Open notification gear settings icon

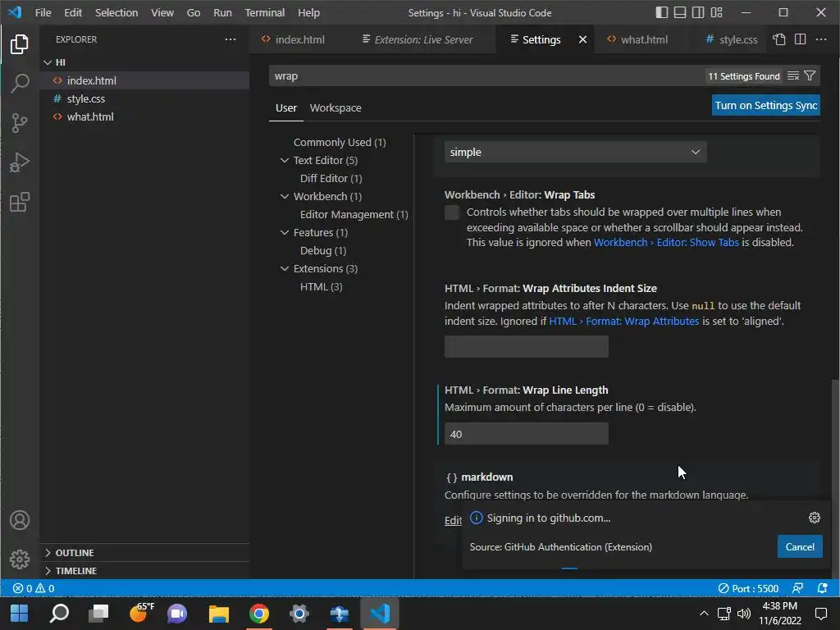click(x=815, y=518)
